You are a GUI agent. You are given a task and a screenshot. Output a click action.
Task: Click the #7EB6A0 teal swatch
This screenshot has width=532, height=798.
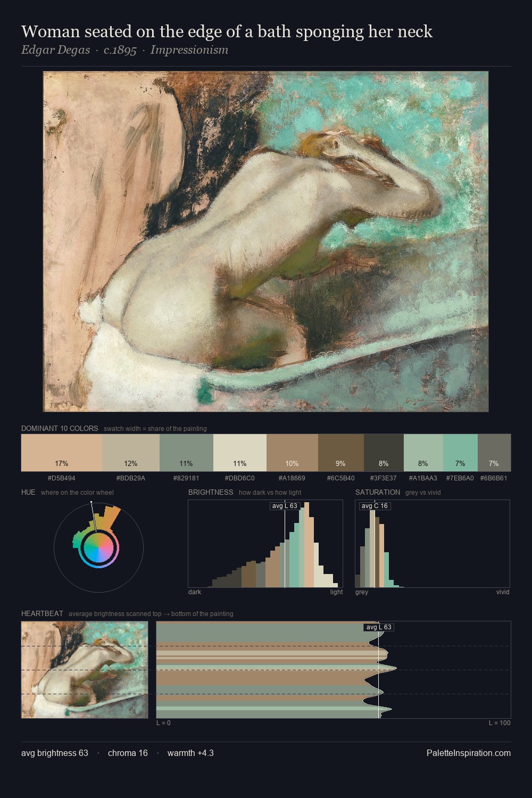(x=460, y=453)
